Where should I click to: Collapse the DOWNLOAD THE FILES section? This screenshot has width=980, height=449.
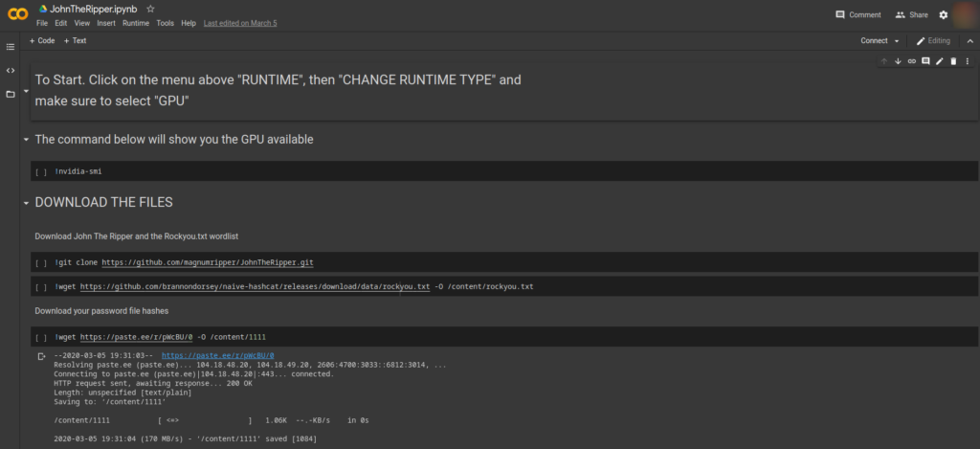pyautogui.click(x=26, y=203)
